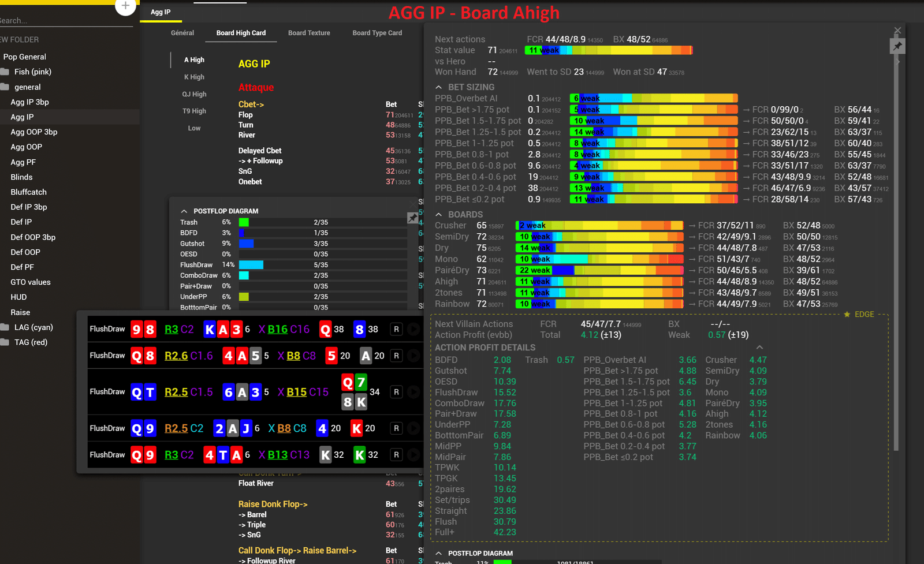
Task: Click the R button on the Q T hand row
Action: [x=396, y=392]
